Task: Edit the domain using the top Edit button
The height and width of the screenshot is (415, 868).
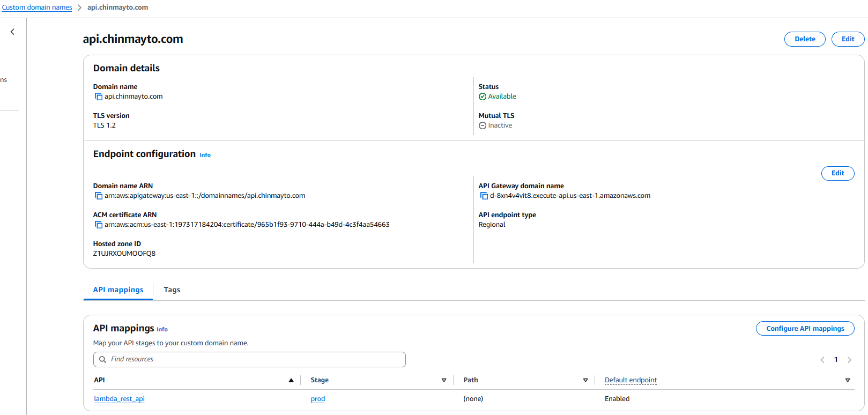Action: pos(848,39)
